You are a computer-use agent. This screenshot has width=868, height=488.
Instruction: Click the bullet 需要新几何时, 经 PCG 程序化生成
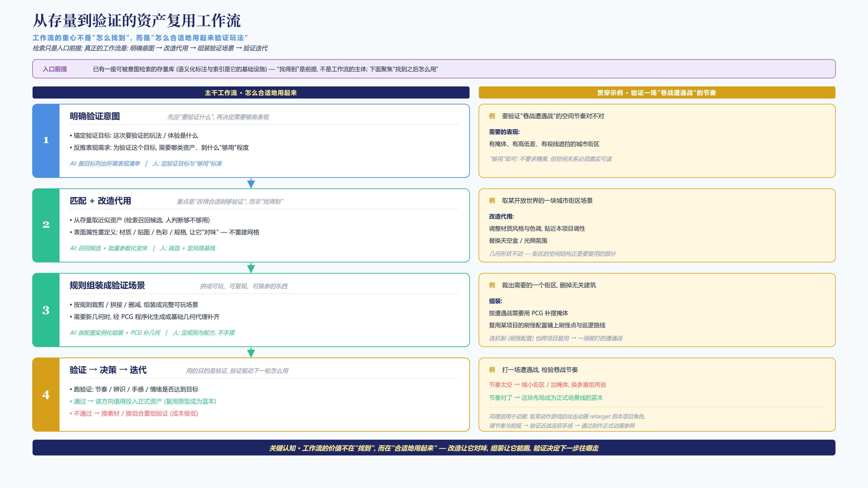pos(145,317)
